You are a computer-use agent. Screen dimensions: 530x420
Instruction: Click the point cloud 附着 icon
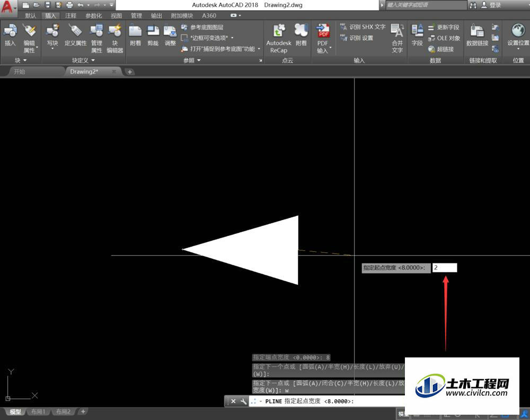coord(301,35)
